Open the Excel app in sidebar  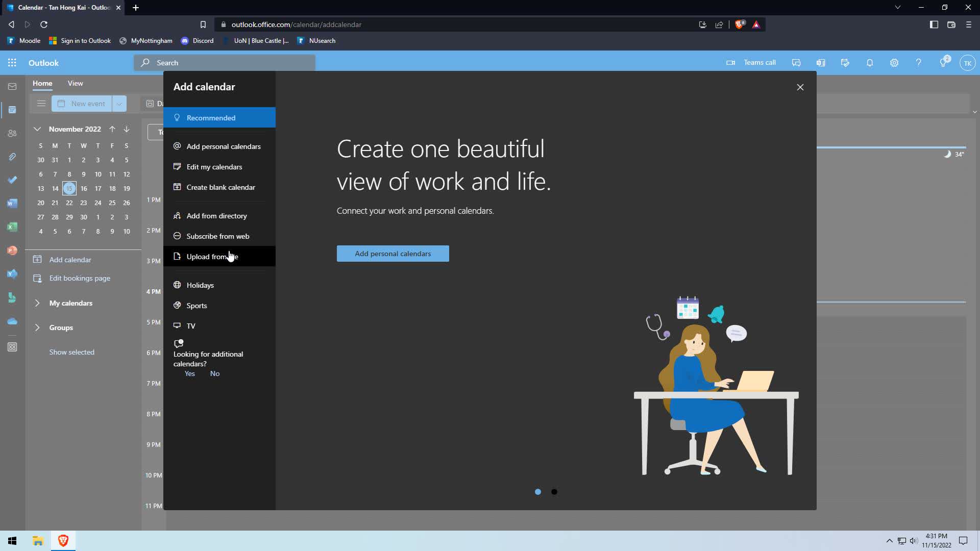click(x=12, y=227)
